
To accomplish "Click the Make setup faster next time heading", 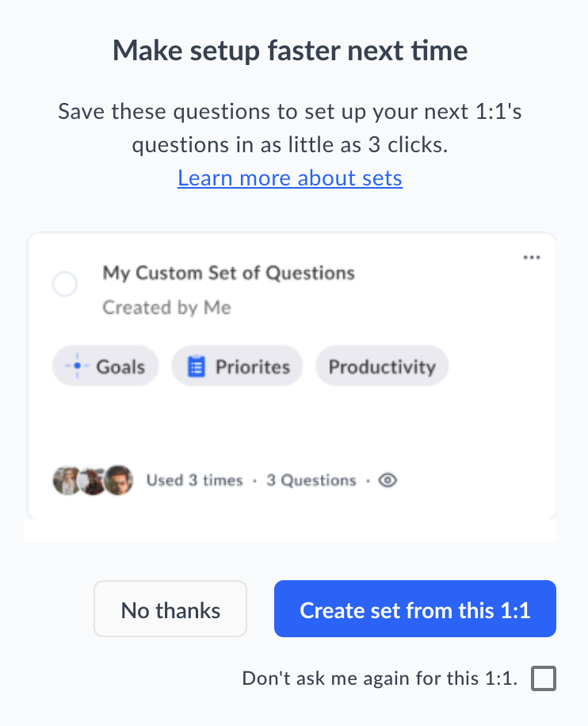I will 290,52.
